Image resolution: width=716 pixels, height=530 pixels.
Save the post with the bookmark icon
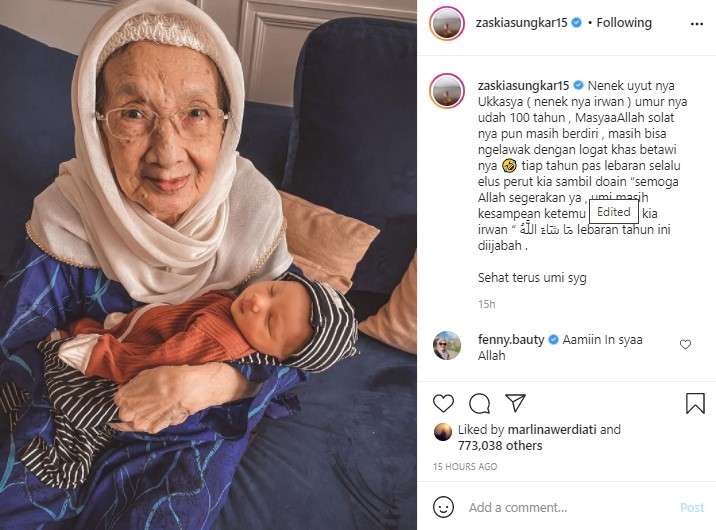[x=695, y=403]
